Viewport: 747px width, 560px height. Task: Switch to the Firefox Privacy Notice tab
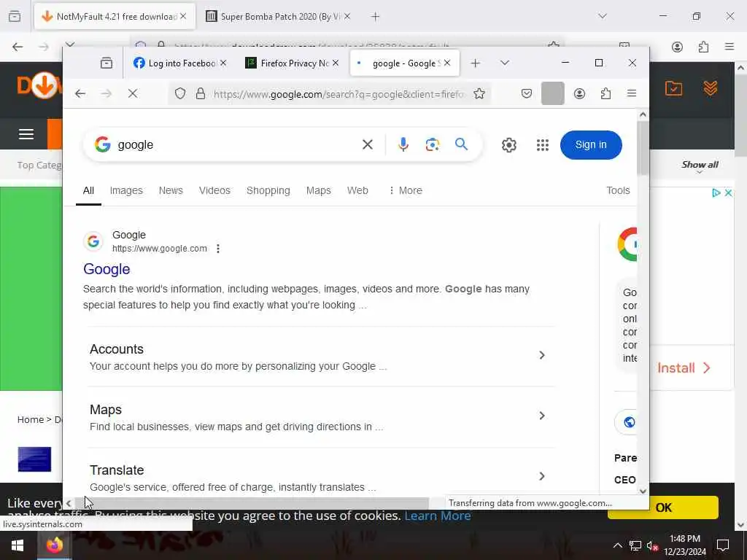click(292, 63)
